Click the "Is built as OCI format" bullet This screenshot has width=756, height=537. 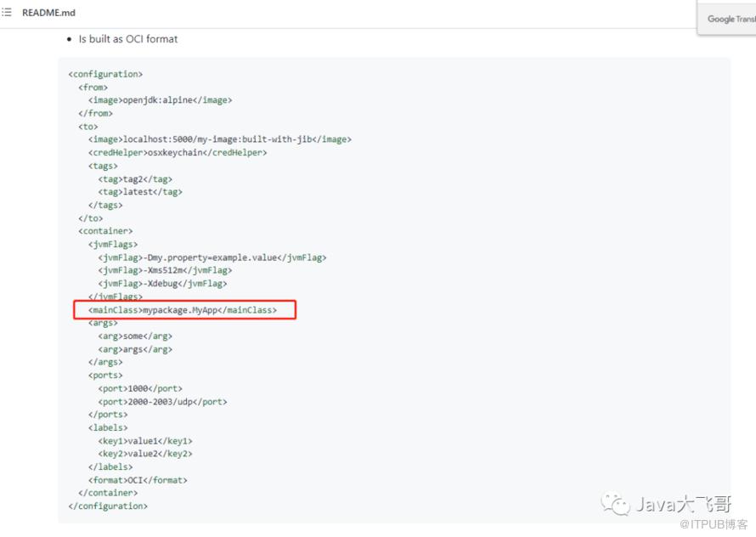tap(127, 39)
